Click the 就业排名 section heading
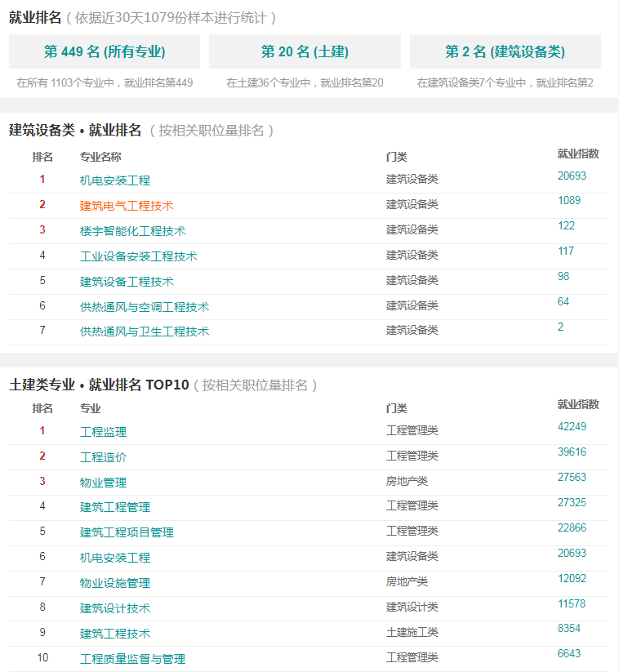Screen dimensions: 619x672 (x=35, y=18)
